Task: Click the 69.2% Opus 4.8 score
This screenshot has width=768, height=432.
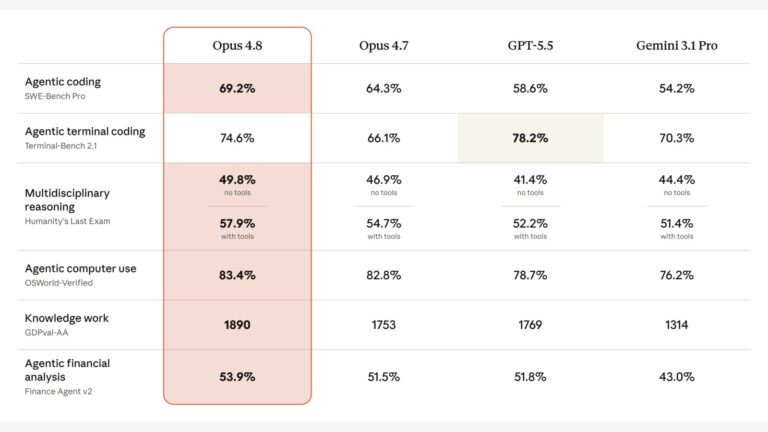Action: coord(237,89)
